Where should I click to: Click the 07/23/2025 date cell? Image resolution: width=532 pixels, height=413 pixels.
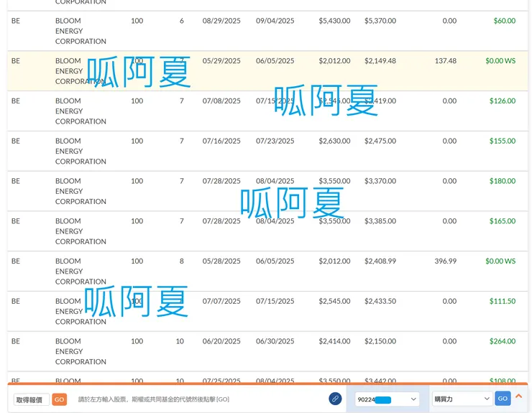click(275, 141)
